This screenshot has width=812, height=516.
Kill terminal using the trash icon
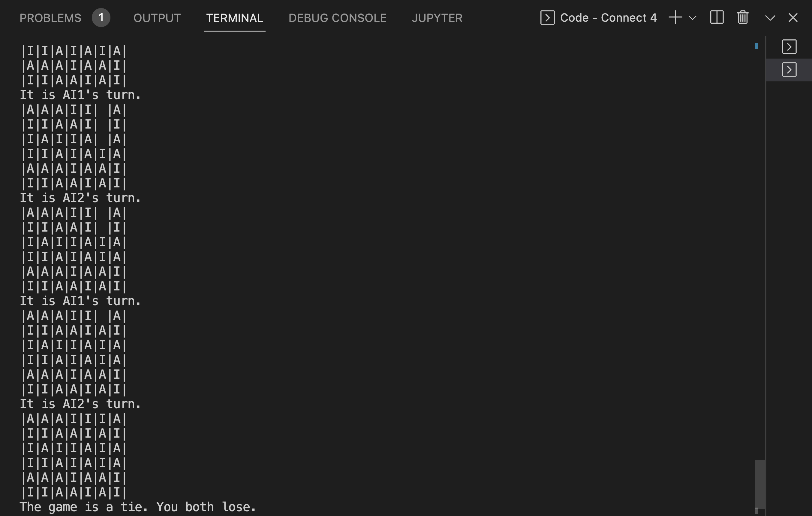743,17
